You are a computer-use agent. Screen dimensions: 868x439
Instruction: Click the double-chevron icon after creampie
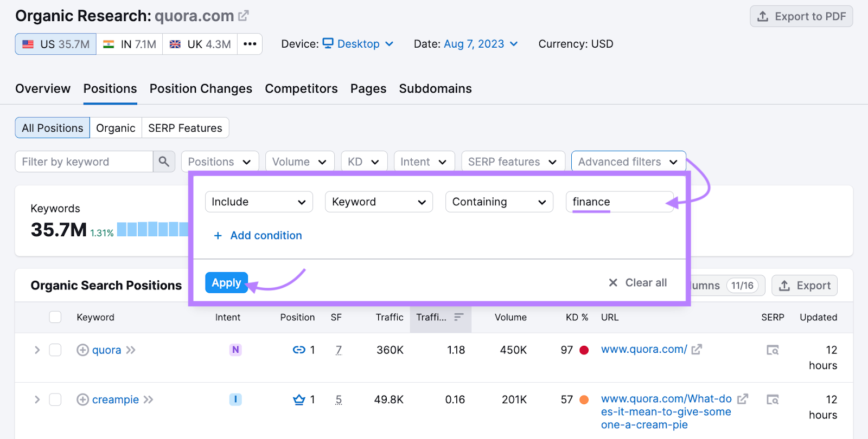[148, 399]
